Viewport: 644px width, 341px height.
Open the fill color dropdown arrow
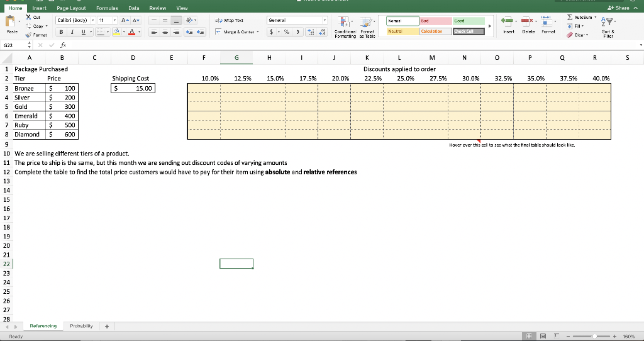(x=123, y=31)
